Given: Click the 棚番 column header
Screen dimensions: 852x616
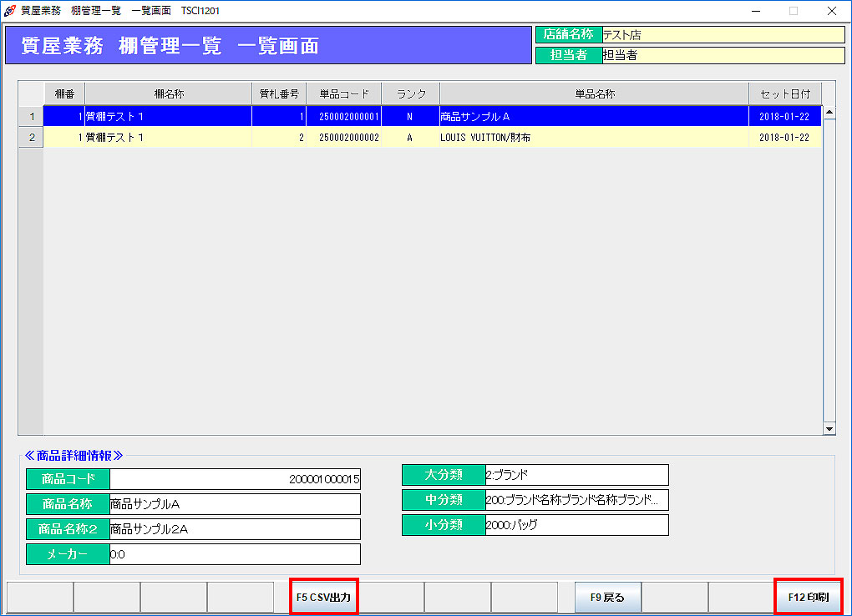Looking at the screenshot, I should tap(64, 93).
